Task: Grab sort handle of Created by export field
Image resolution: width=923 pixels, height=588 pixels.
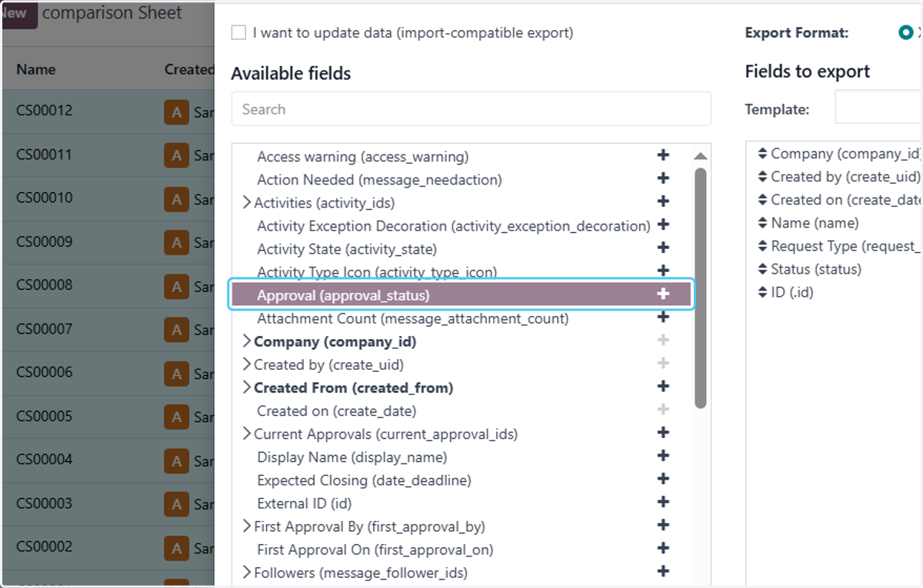Action: tap(762, 177)
